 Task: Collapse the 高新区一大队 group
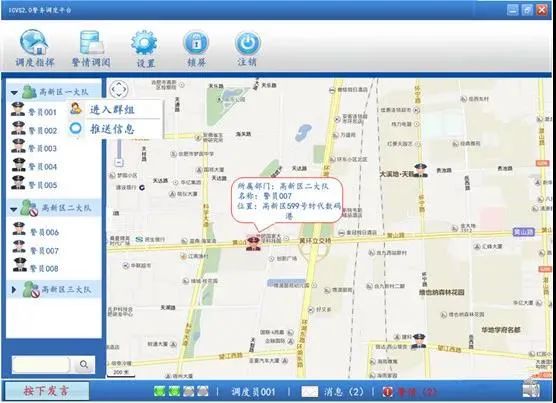click(x=14, y=93)
